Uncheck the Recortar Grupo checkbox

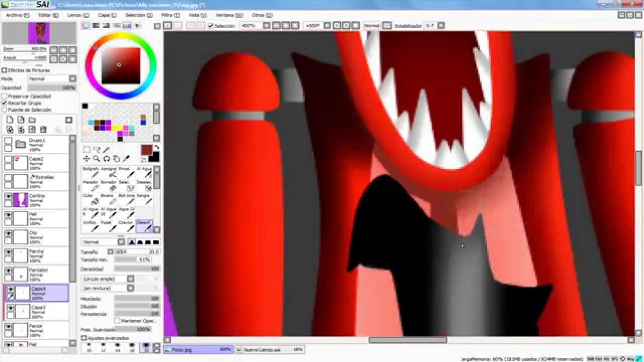5,103
